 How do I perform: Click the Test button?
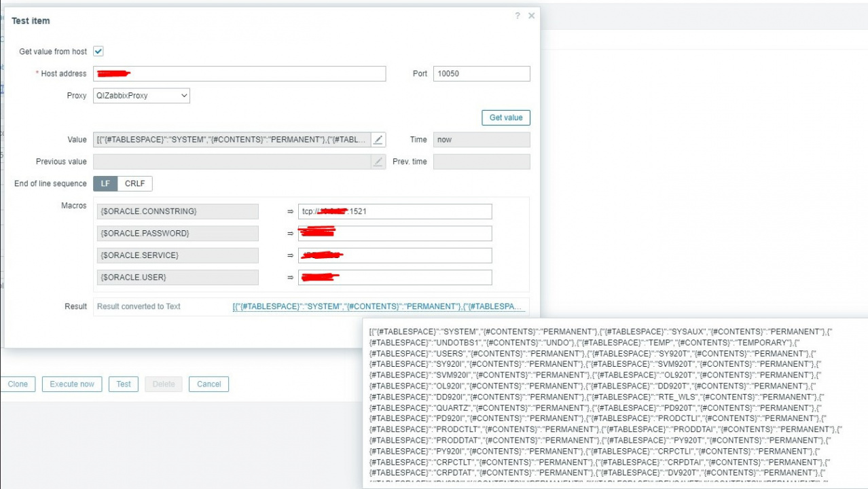coord(124,384)
